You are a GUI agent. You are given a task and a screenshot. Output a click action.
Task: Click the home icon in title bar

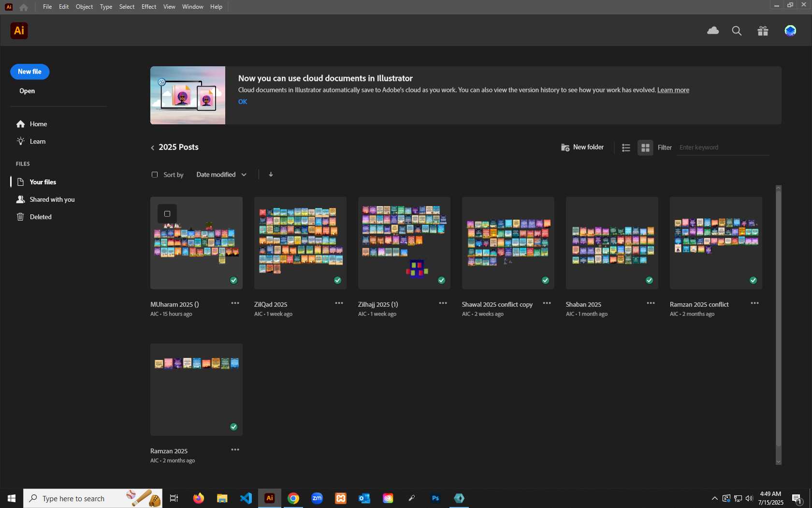coord(24,7)
